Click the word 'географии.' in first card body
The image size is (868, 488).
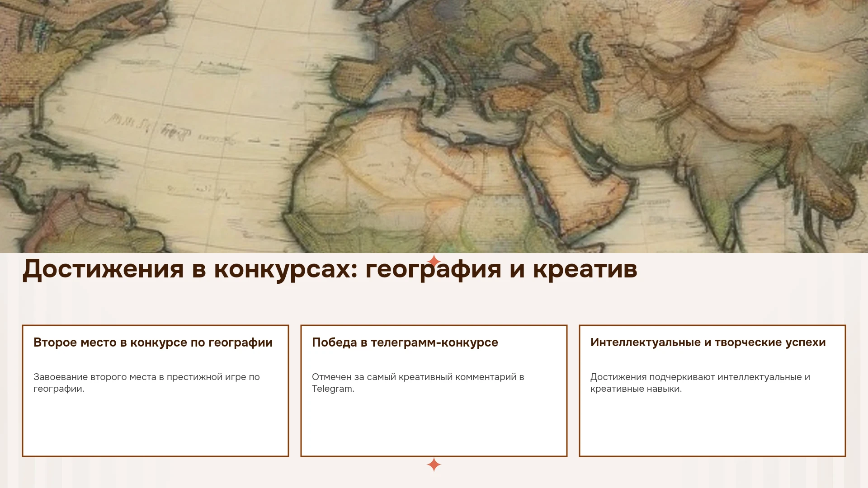coord(59,389)
